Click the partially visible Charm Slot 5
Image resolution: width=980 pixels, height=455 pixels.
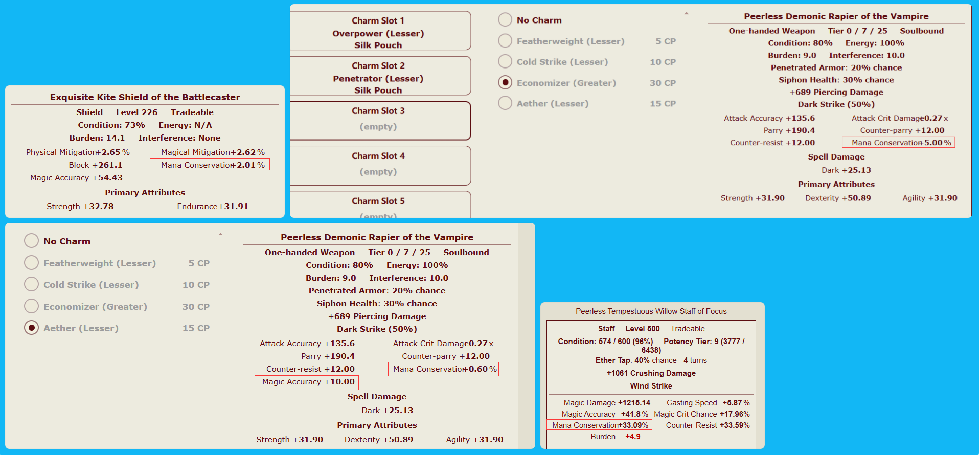click(x=378, y=206)
